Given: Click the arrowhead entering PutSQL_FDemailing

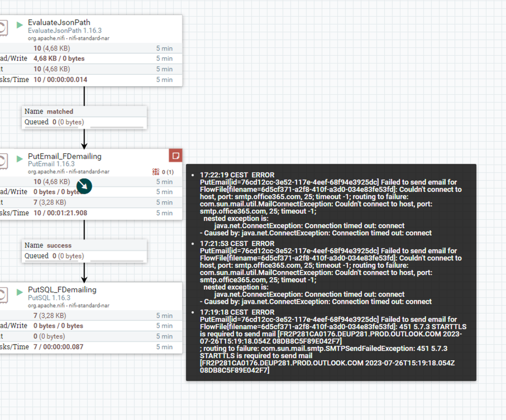Looking at the screenshot, I should coord(84,279).
